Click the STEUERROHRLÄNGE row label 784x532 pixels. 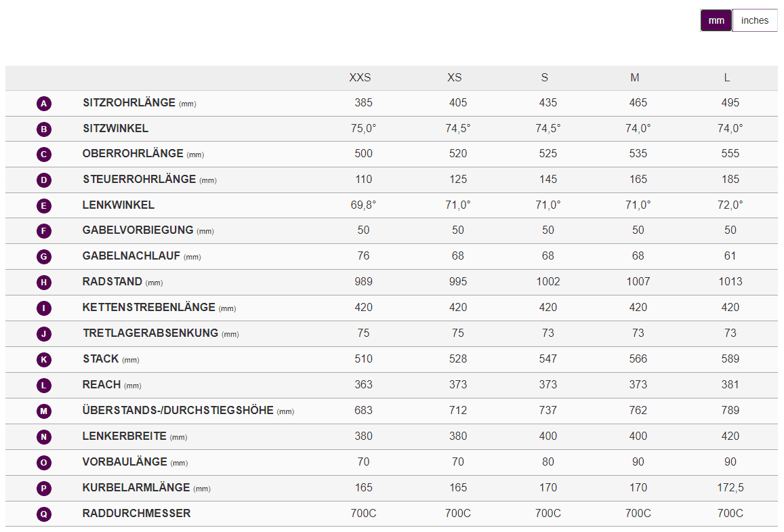139,179
